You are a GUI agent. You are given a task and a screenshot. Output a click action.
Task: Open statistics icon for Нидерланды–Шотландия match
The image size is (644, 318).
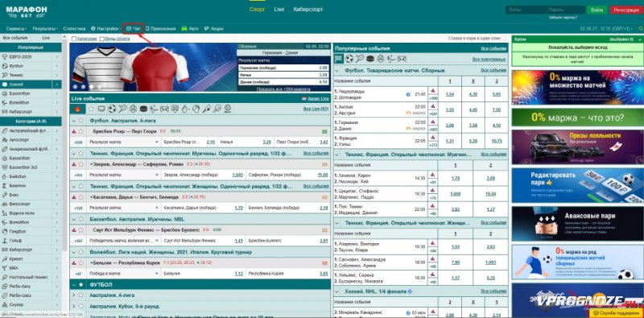(x=433, y=90)
